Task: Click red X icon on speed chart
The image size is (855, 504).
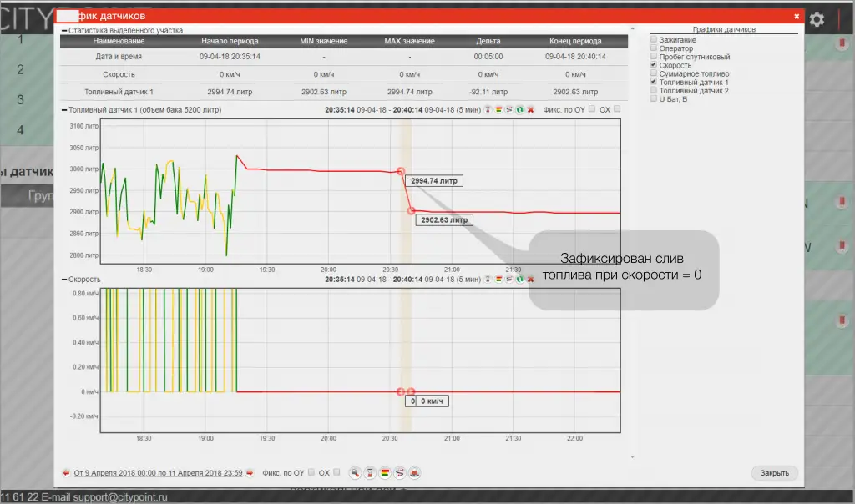Action: [530, 280]
